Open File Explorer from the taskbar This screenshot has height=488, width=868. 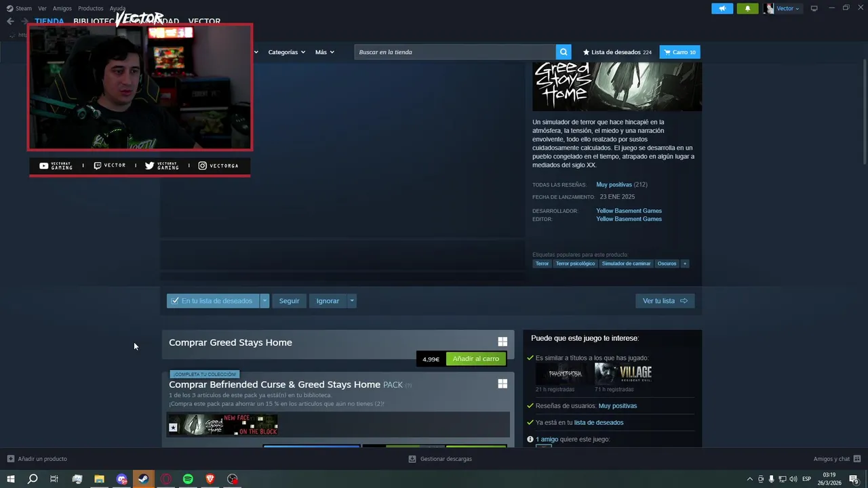click(x=99, y=479)
